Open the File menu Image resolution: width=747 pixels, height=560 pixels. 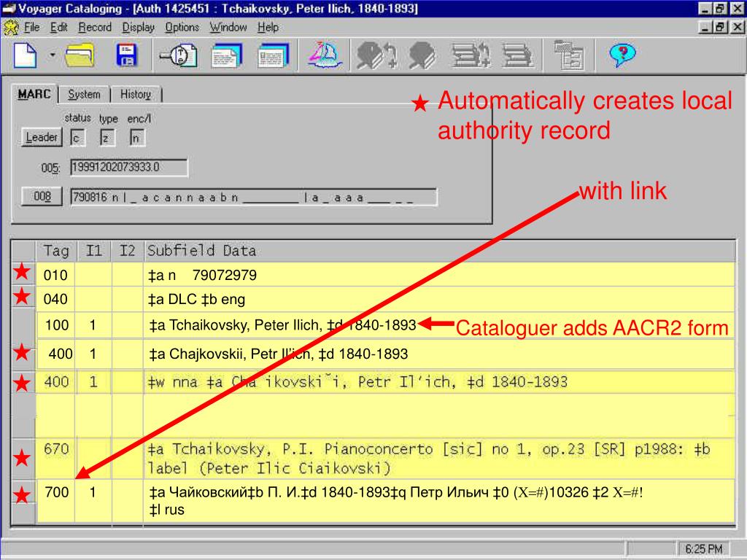31,28
